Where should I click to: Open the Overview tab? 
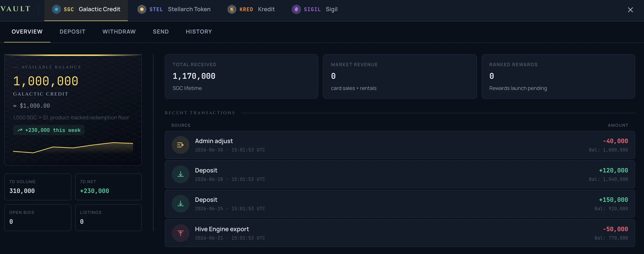point(27,32)
